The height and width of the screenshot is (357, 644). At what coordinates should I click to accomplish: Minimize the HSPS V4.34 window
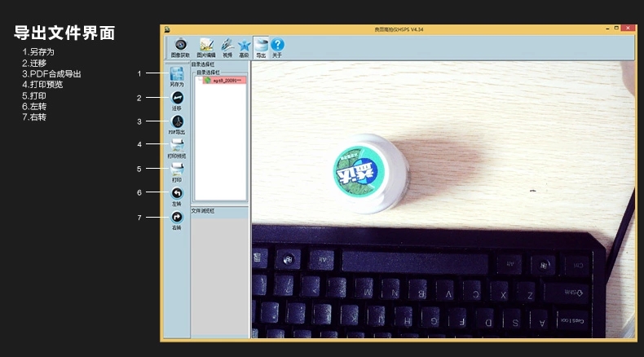(x=607, y=29)
